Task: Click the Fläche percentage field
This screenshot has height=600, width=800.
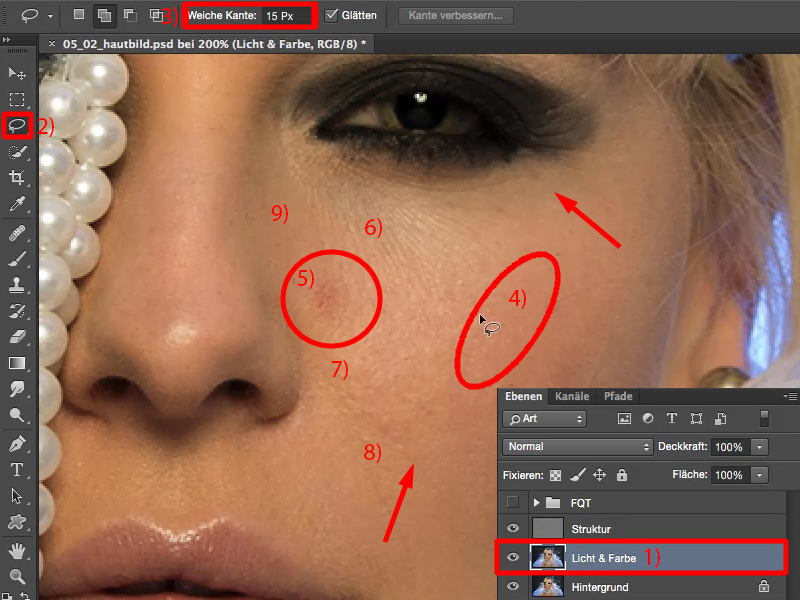Action: coord(730,475)
